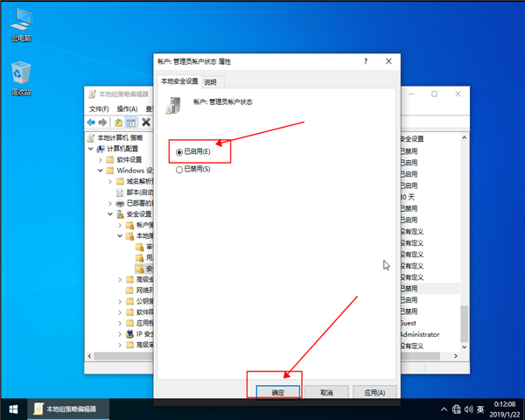Click the help question mark in dialog title
The width and height of the screenshot is (525, 420).
[x=365, y=61]
